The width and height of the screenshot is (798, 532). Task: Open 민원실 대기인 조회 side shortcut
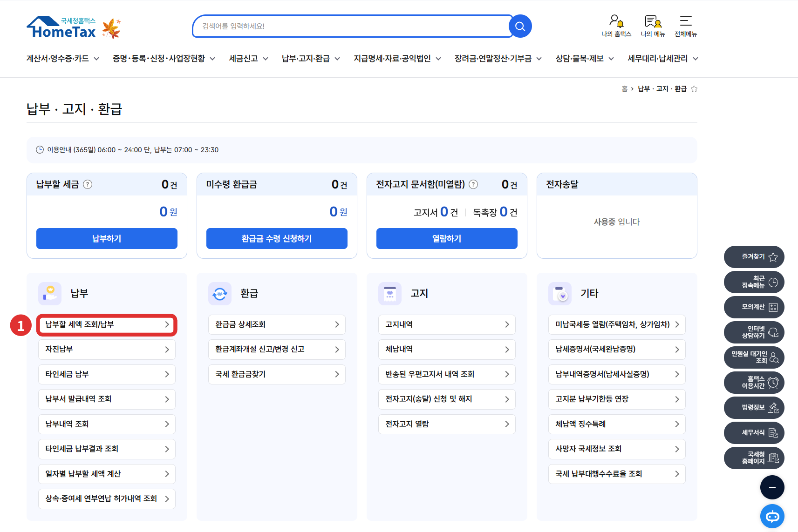tap(754, 357)
